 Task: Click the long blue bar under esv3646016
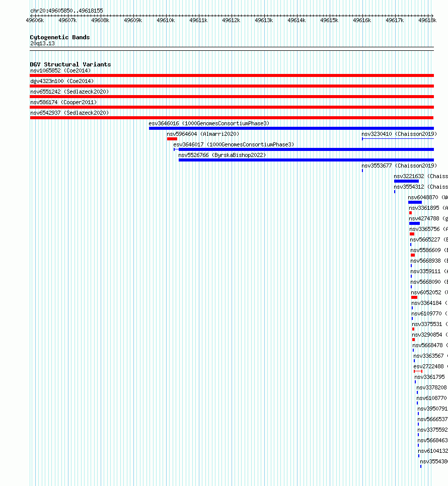point(291,128)
